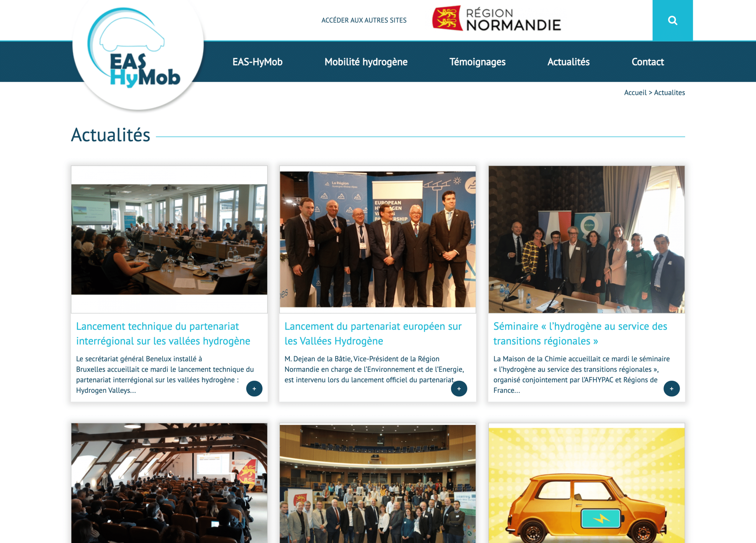This screenshot has height=543, width=756.
Task: Open Lancement du partenariat européen article title
Action: click(373, 334)
